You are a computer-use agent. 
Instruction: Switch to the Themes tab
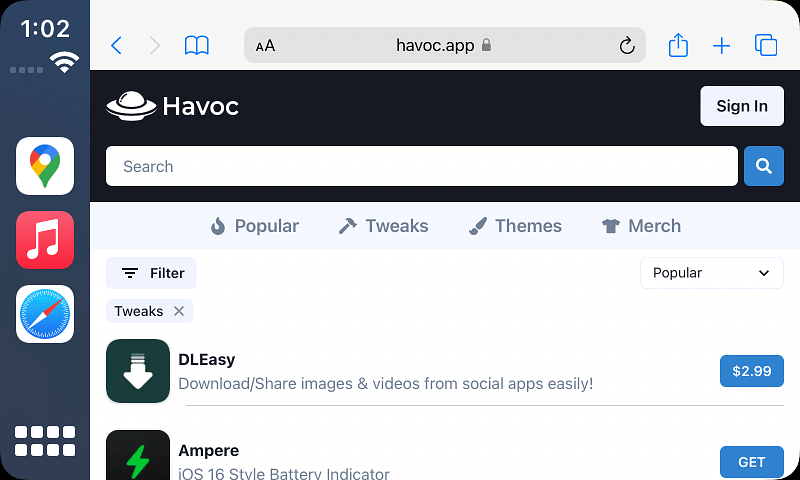(x=515, y=226)
